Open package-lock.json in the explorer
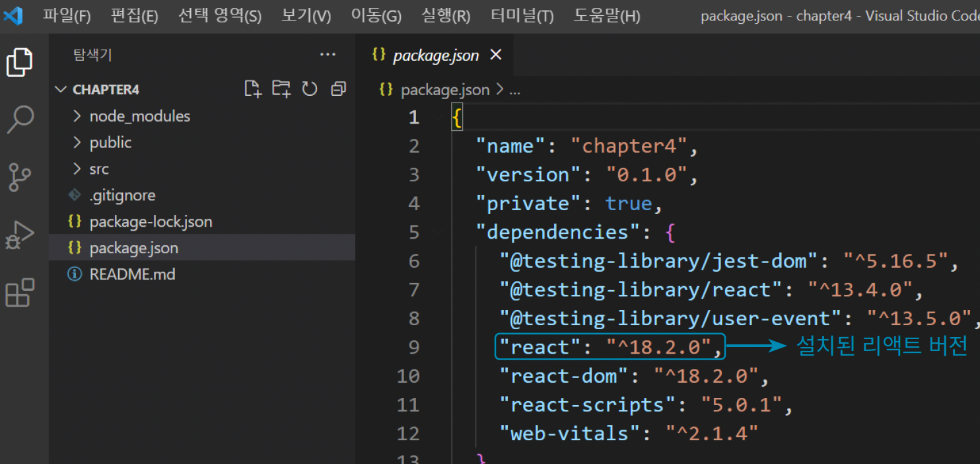 (x=202, y=221)
